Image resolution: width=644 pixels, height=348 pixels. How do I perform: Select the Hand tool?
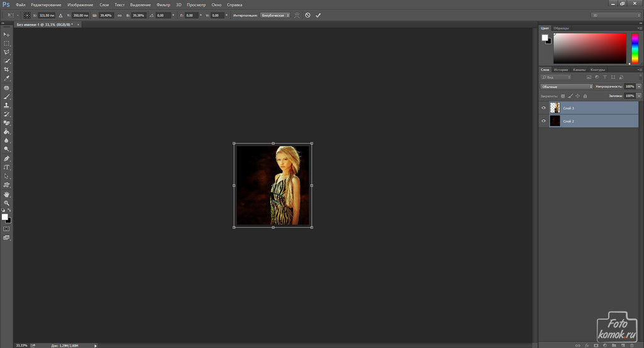pyautogui.click(x=7, y=195)
